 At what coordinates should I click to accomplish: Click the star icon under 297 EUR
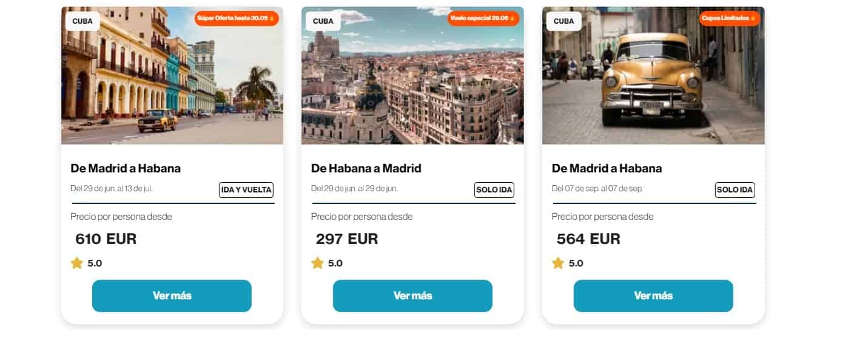[x=317, y=263]
